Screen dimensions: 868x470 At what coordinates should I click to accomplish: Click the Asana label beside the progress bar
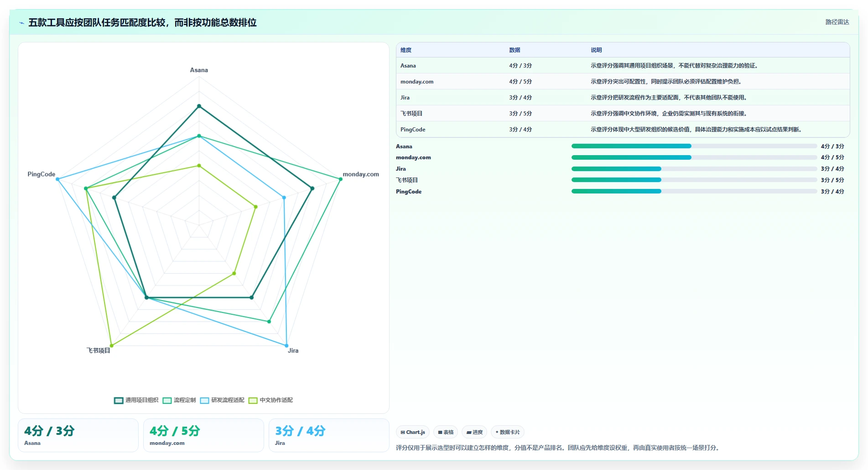click(x=404, y=146)
